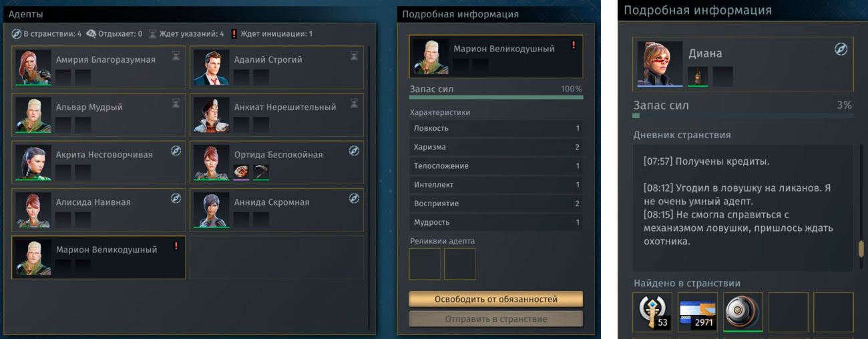Click the exclamation alert icon on Марион's detail card
868x339 pixels.
(x=573, y=45)
